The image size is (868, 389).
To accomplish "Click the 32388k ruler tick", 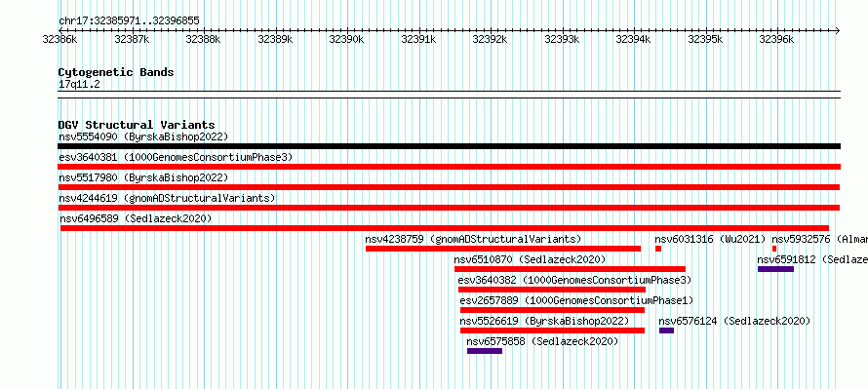I will 203,39.
